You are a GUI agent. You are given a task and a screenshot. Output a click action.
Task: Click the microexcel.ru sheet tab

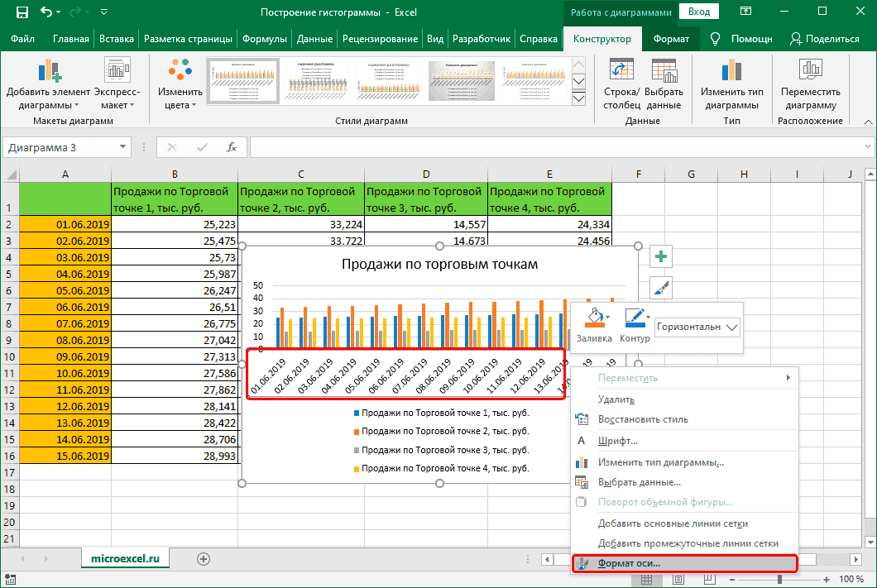click(125, 558)
